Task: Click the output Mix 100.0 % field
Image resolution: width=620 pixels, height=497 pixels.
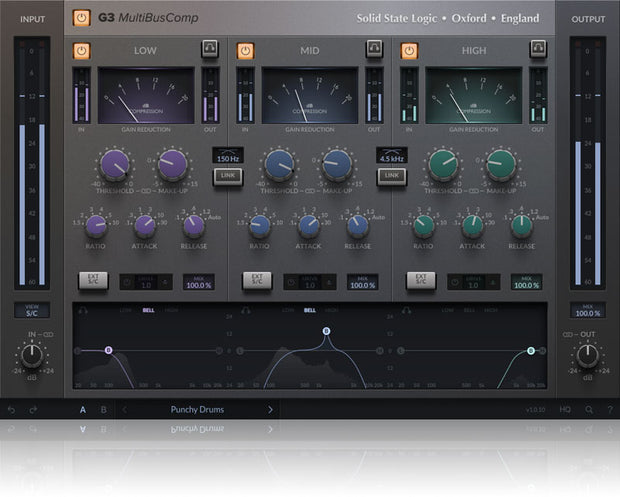Action: click(x=588, y=310)
